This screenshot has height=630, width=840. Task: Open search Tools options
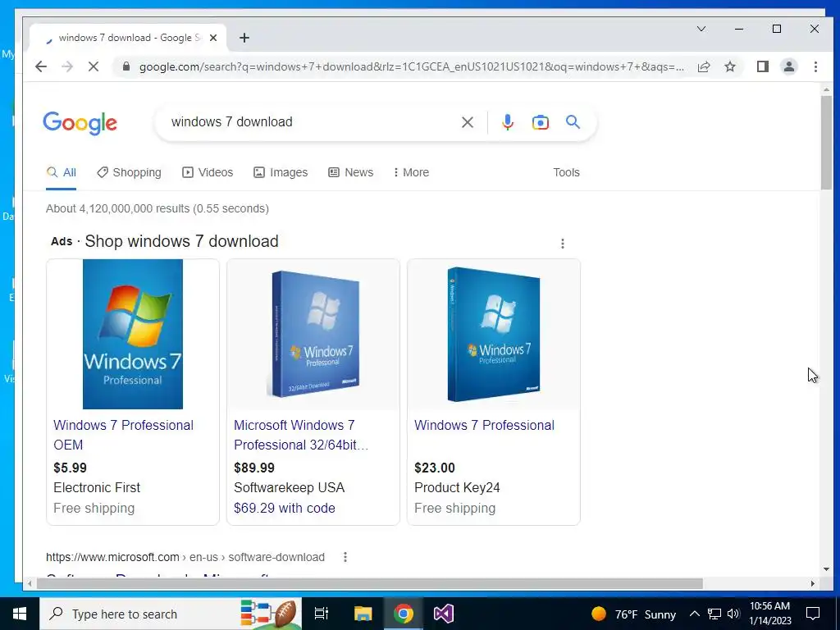pyautogui.click(x=566, y=172)
